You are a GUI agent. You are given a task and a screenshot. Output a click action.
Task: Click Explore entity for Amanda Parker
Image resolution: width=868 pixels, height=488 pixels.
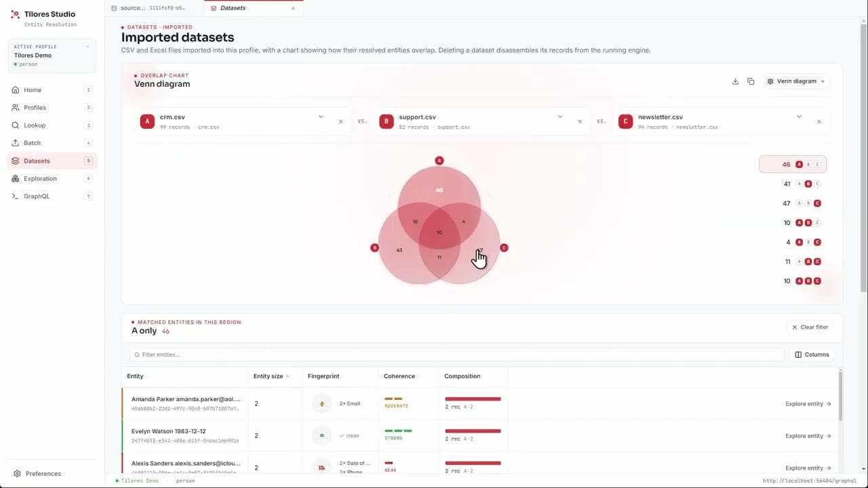coord(808,404)
